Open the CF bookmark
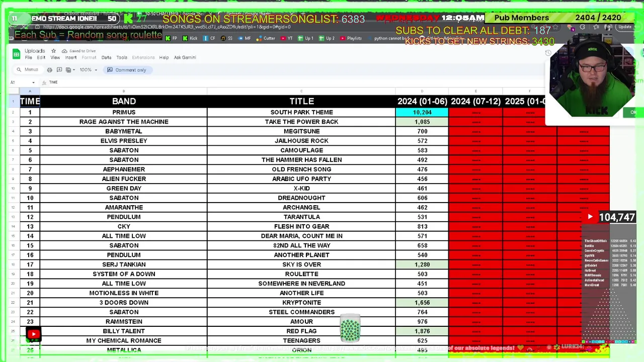This screenshot has width=644, height=362. tap(209, 38)
